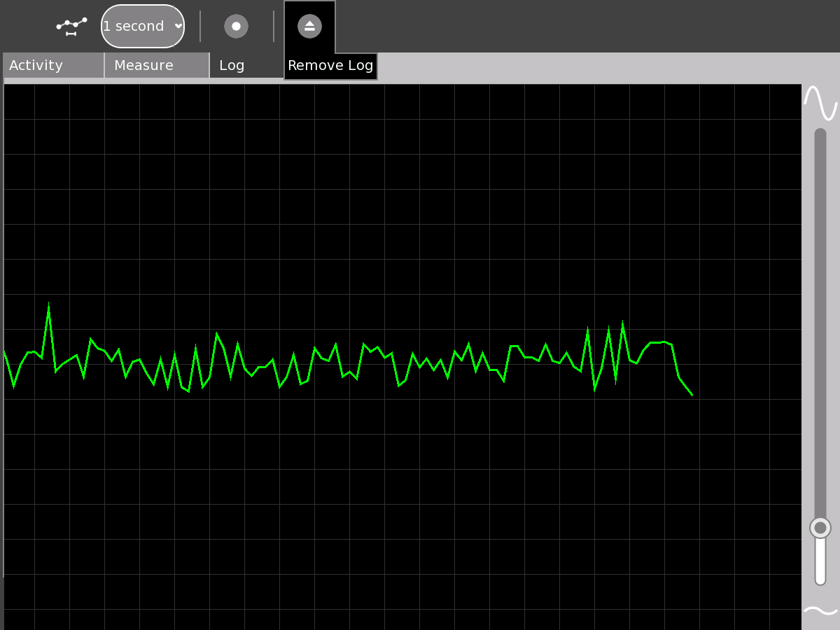The width and height of the screenshot is (840, 630).
Task: Click the tallest green spike on the waveform
Action: point(48,305)
